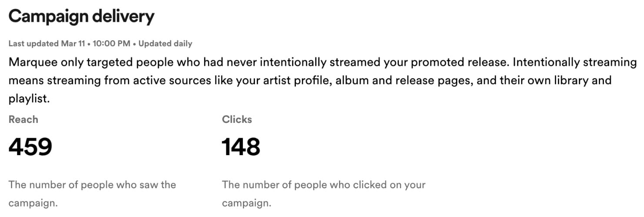
Task: Select the Reach value 459
Action: 30,147
